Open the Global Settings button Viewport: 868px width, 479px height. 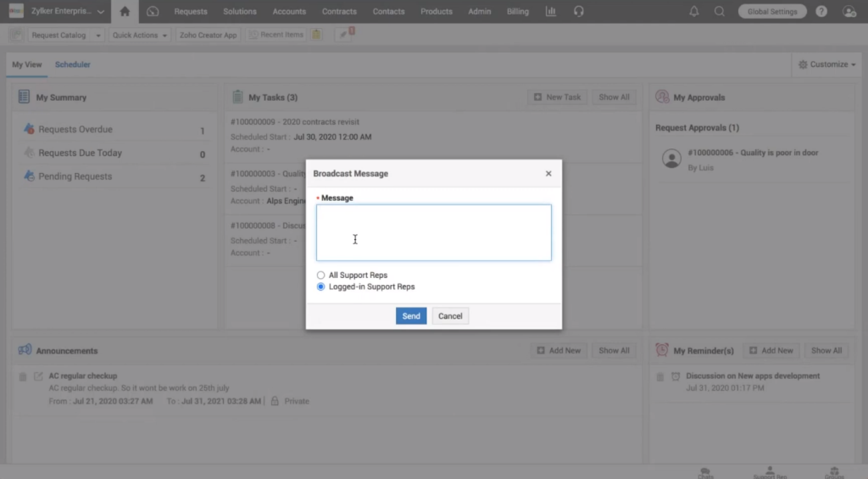click(772, 12)
